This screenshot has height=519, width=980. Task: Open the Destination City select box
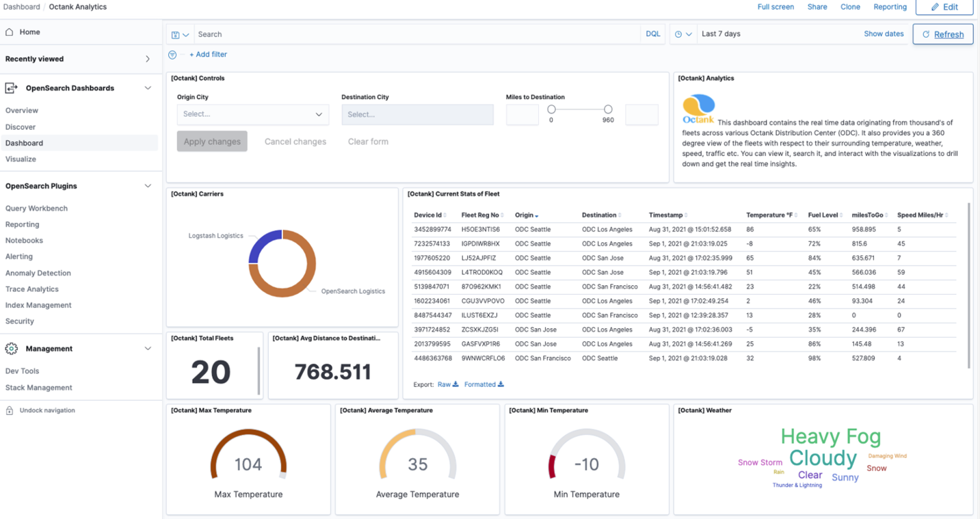point(417,114)
